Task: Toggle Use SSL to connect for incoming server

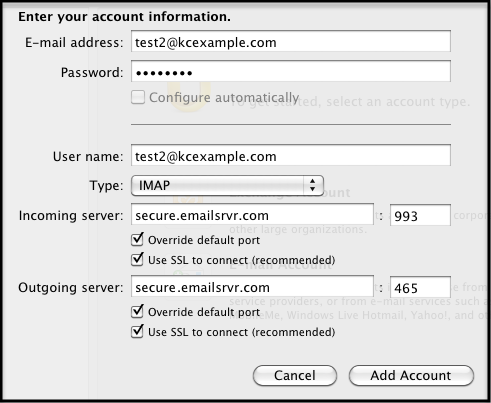Action: click(x=137, y=259)
